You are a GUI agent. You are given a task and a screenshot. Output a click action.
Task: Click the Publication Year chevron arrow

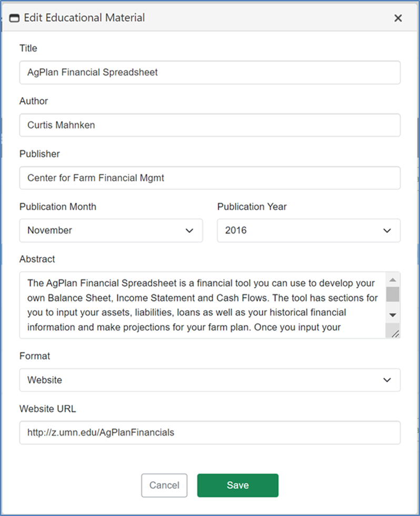coord(387,231)
